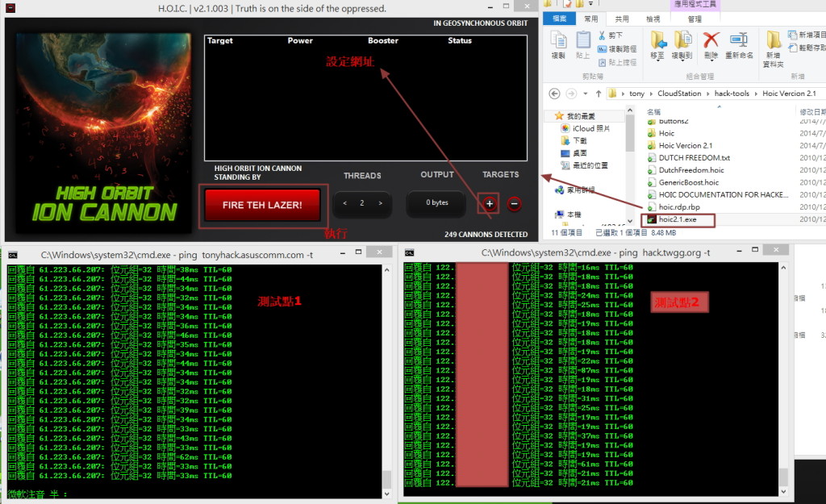Expand the chevron after CloudStation breadcrumb
The image size is (826, 504).
(x=708, y=94)
